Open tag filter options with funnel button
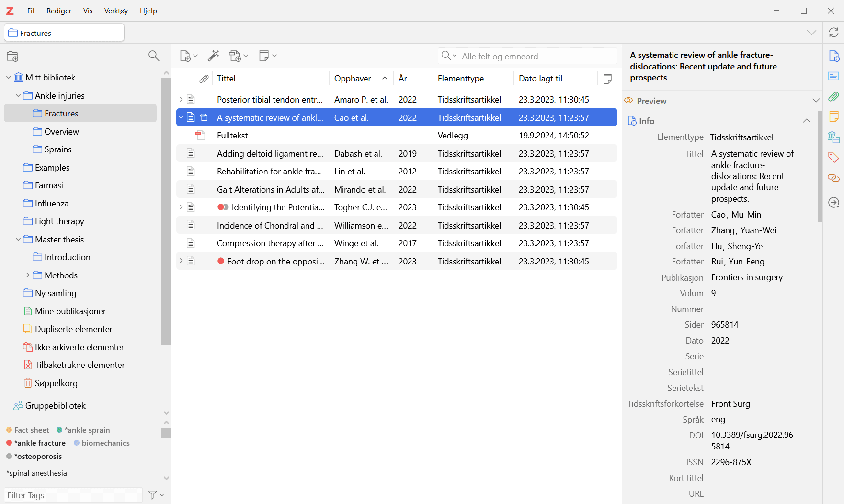 (153, 495)
